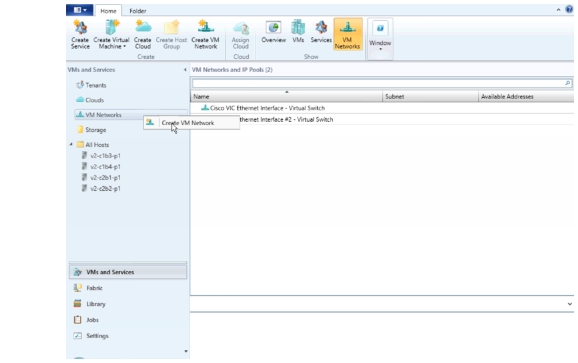Show the Services view
This screenshot has height=363, width=578.
(x=321, y=32)
